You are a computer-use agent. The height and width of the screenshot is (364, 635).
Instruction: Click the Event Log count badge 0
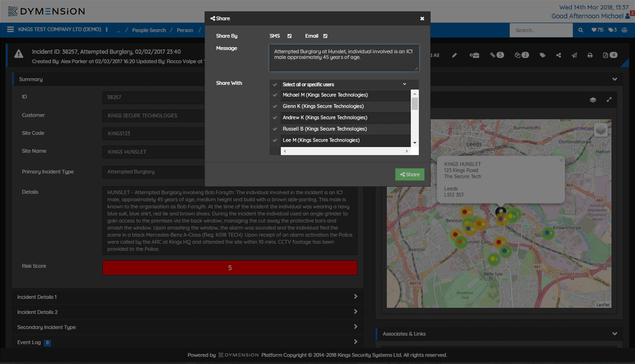[47, 343]
